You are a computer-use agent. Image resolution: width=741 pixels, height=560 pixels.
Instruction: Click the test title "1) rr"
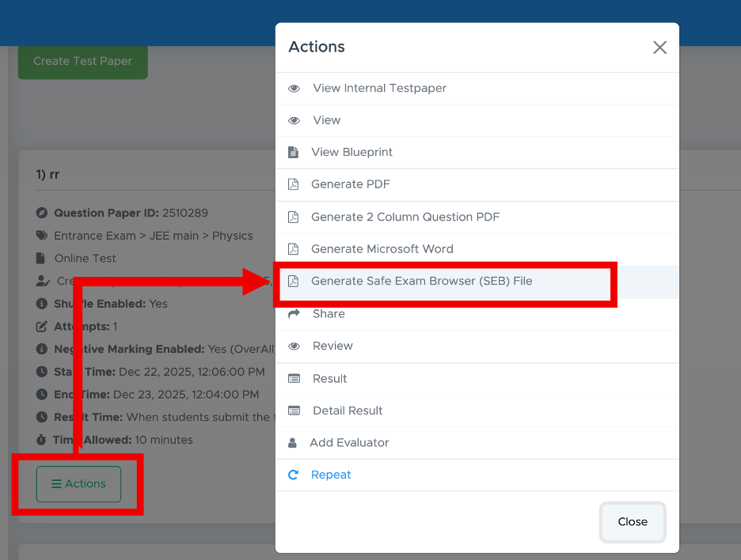(47, 175)
